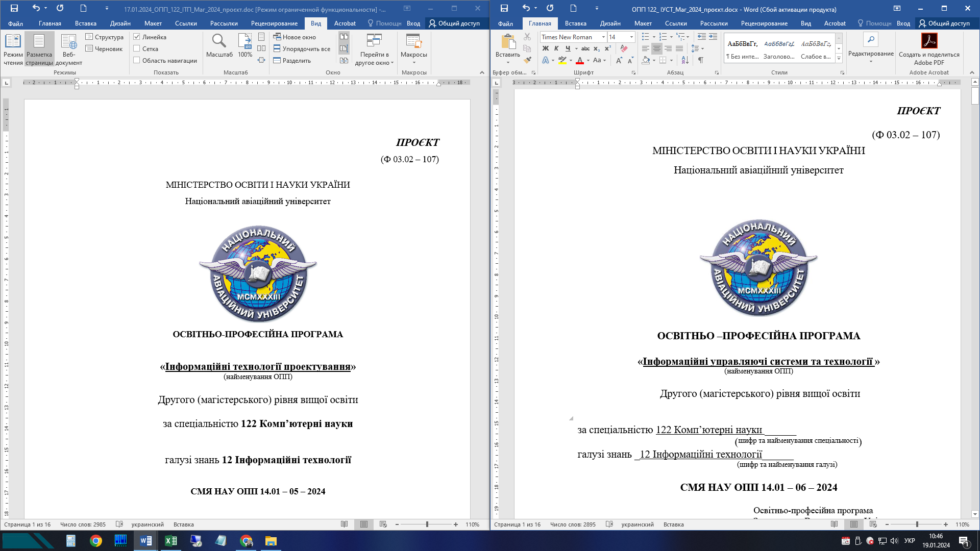The width and height of the screenshot is (980, 551).
Task: Switch to Вид tab in right window
Action: pos(806,23)
